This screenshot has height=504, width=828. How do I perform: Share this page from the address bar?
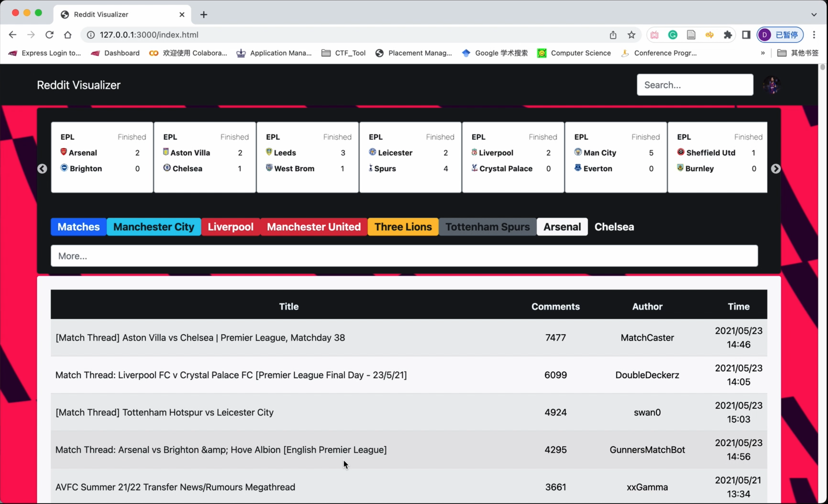pyautogui.click(x=613, y=34)
